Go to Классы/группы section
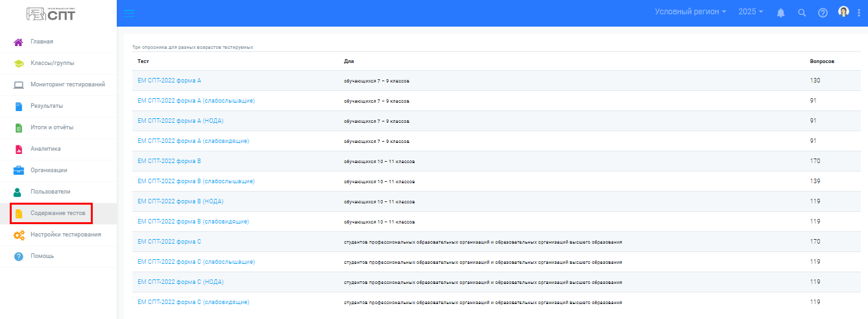The image size is (868, 319). click(52, 63)
